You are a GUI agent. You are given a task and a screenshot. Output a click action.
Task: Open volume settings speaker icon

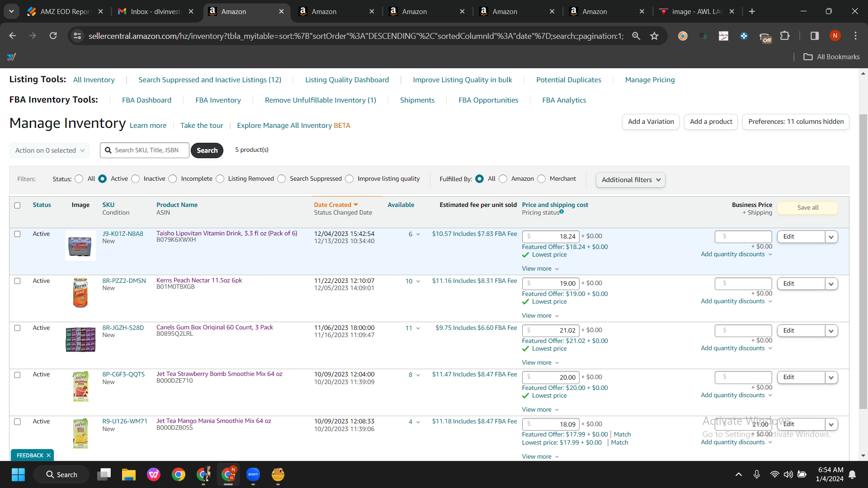click(x=788, y=474)
